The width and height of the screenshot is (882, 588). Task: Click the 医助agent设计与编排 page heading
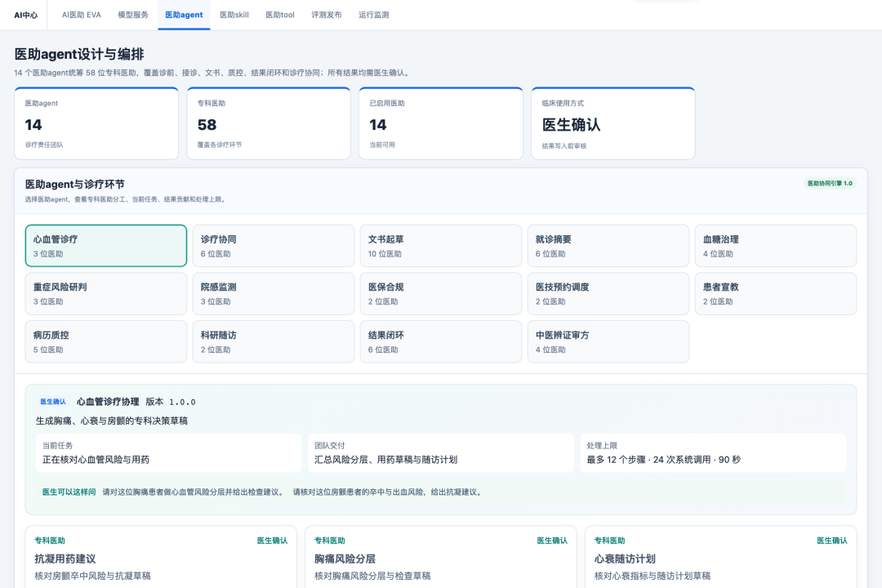pos(79,54)
